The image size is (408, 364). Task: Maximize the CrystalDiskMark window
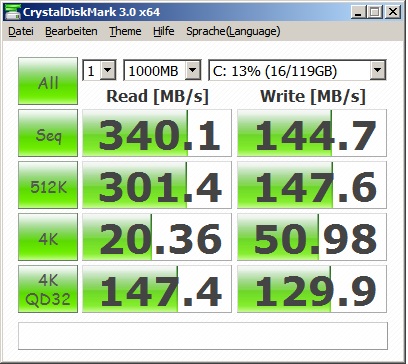[x=375, y=12]
